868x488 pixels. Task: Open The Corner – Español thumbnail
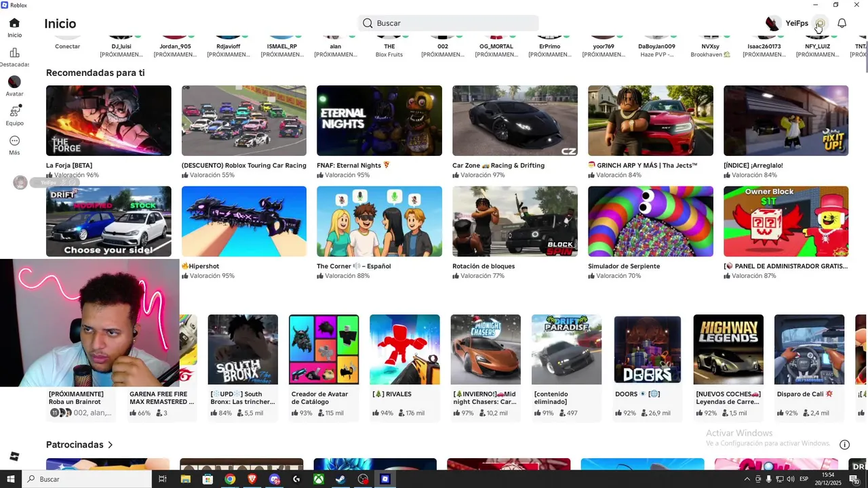click(379, 222)
